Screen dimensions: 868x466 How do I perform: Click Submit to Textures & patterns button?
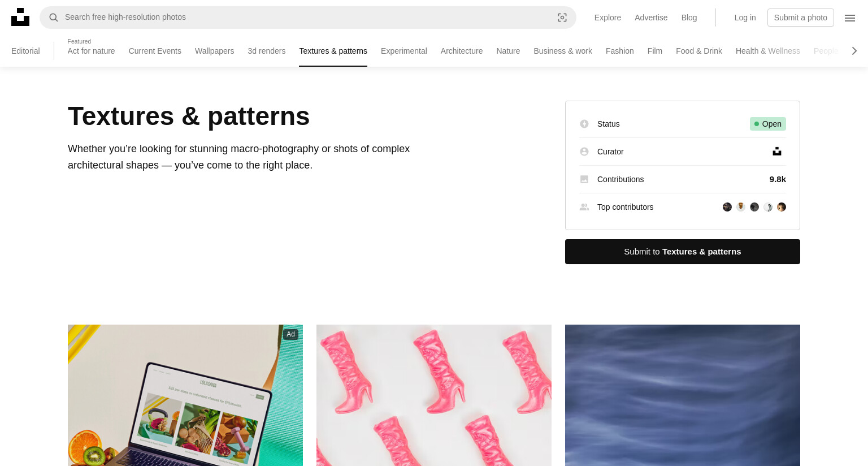(683, 252)
